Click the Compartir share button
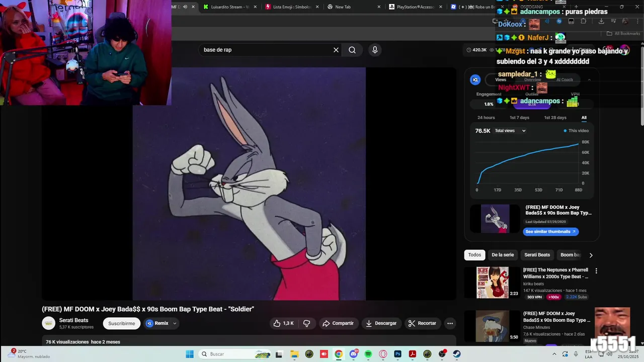Viewport: 644px width, 362px height. click(338, 323)
